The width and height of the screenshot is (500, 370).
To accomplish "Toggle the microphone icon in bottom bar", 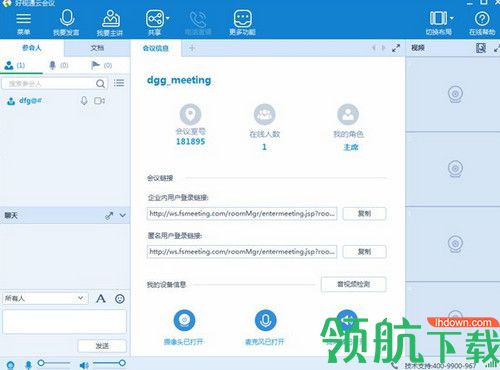I will click(29, 365).
